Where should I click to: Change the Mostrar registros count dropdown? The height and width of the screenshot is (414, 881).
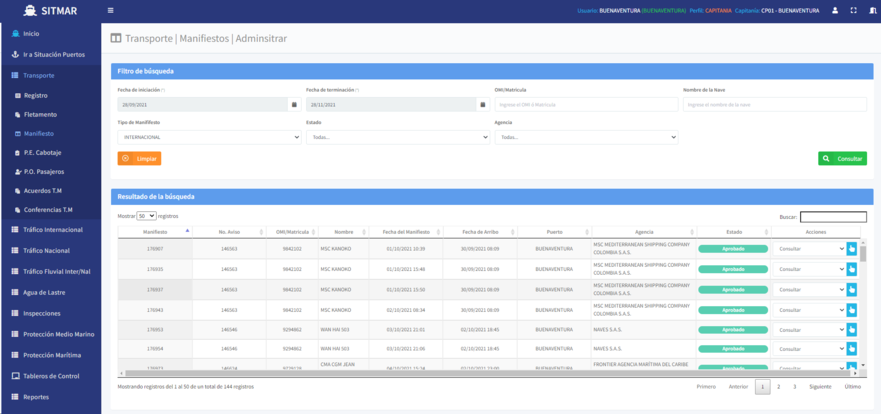coord(146,216)
